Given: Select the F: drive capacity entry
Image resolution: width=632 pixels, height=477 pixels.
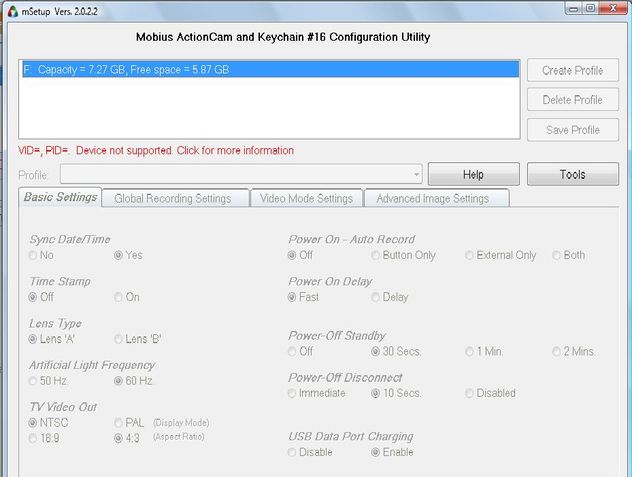Looking at the screenshot, I should pyautogui.click(x=270, y=69).
